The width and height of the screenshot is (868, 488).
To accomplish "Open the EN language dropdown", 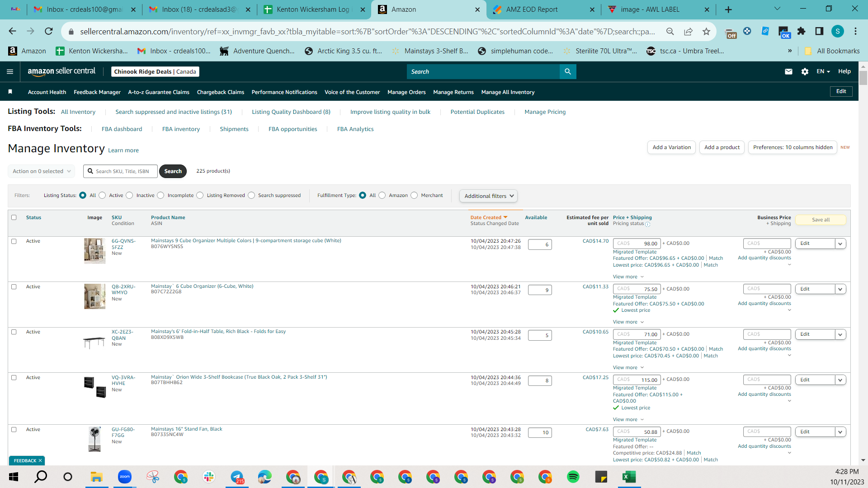I will tap(823, 71).
